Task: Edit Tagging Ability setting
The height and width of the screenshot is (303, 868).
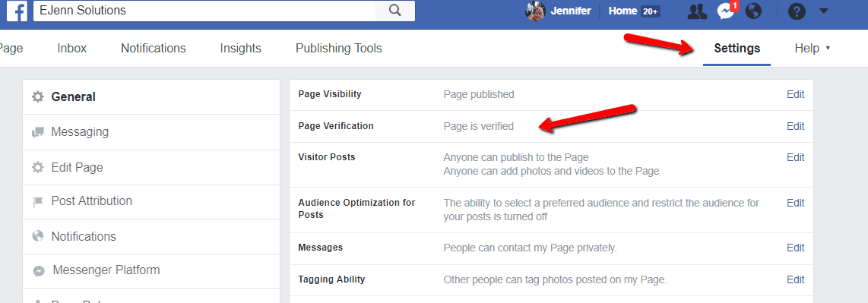Action: [796, 279]
